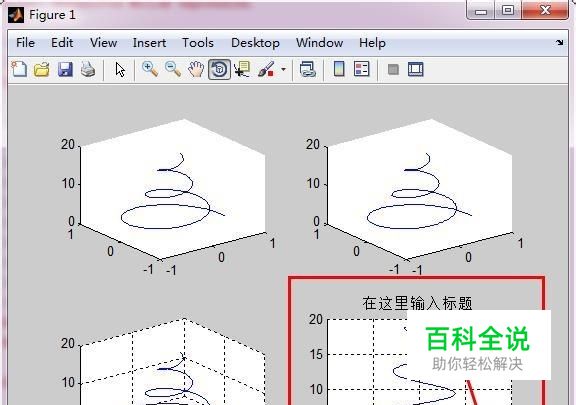Image resolution: width=576 pixels, height=405 pixels.
Task: Toggle the Rotate 3D tool
Action: [x=219, y=69]
